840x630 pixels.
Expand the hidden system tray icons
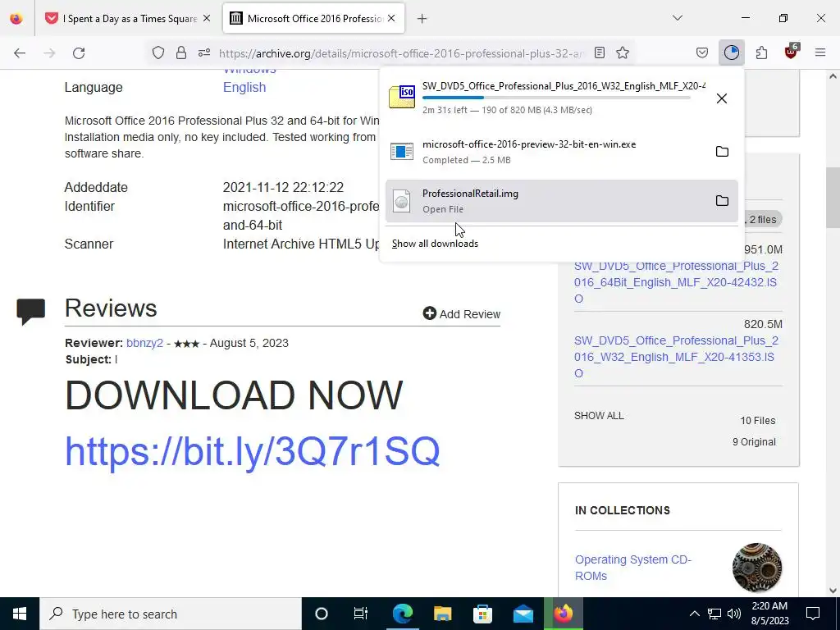(694, 614)
